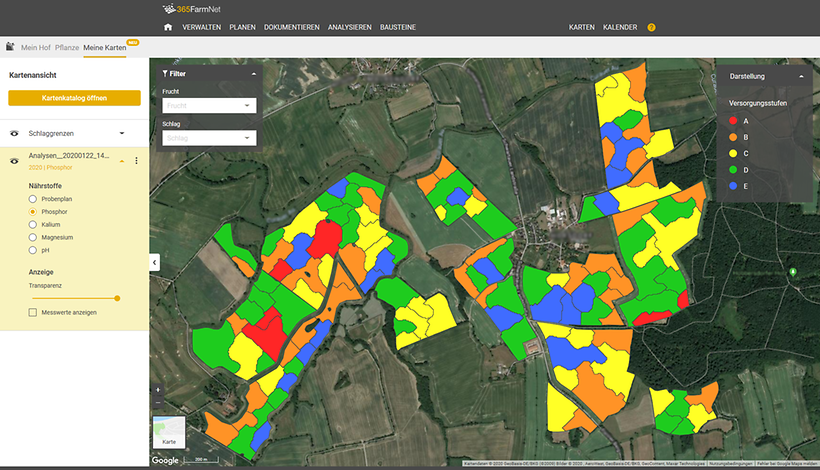Adjust the Transparenz slider handle

[x=117, y=298]
